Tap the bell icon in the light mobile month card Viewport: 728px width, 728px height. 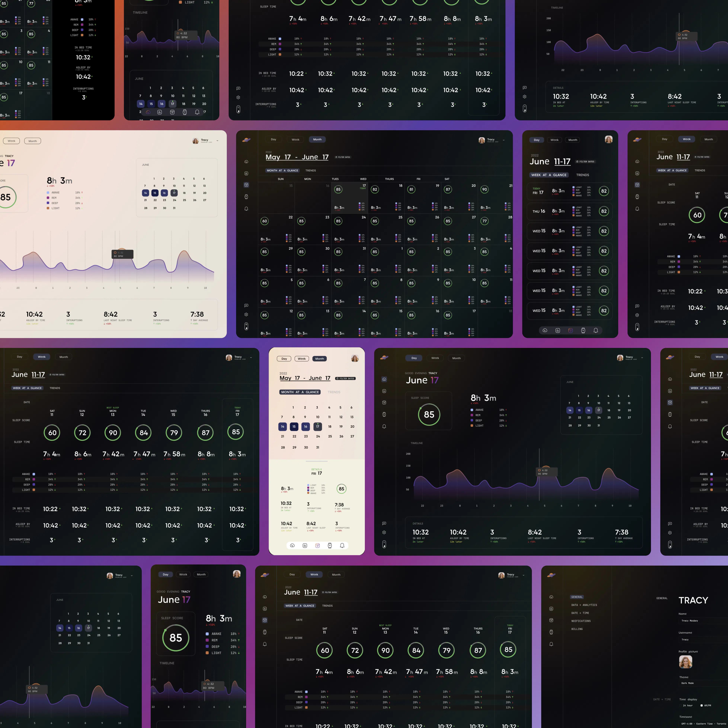coord(342,545)
